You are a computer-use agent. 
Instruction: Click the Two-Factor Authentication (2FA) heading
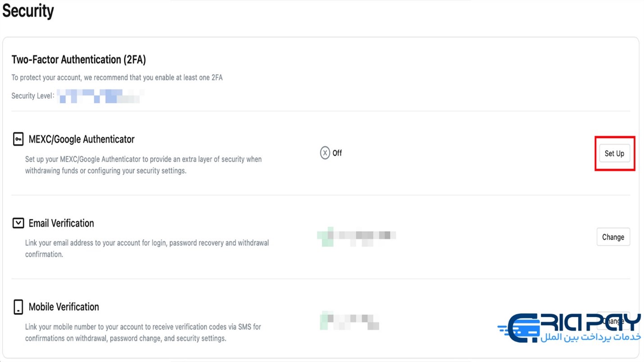[79, 59]
